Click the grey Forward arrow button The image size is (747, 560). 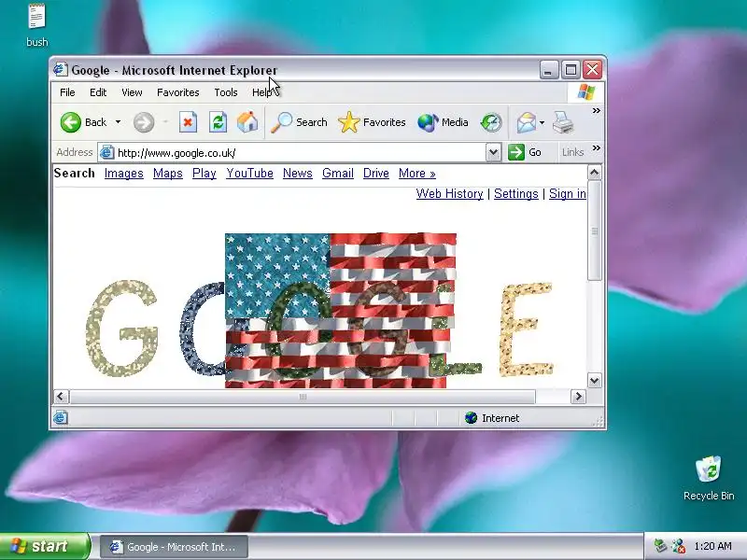click(144, 122)
